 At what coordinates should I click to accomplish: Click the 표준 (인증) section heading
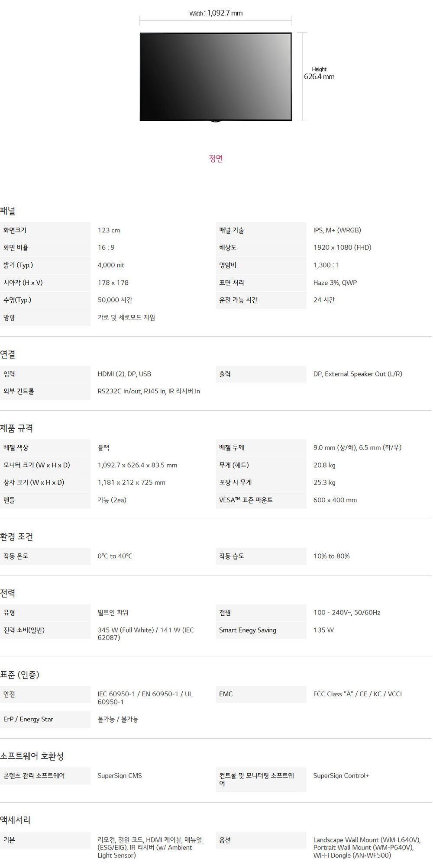[19, 675]
